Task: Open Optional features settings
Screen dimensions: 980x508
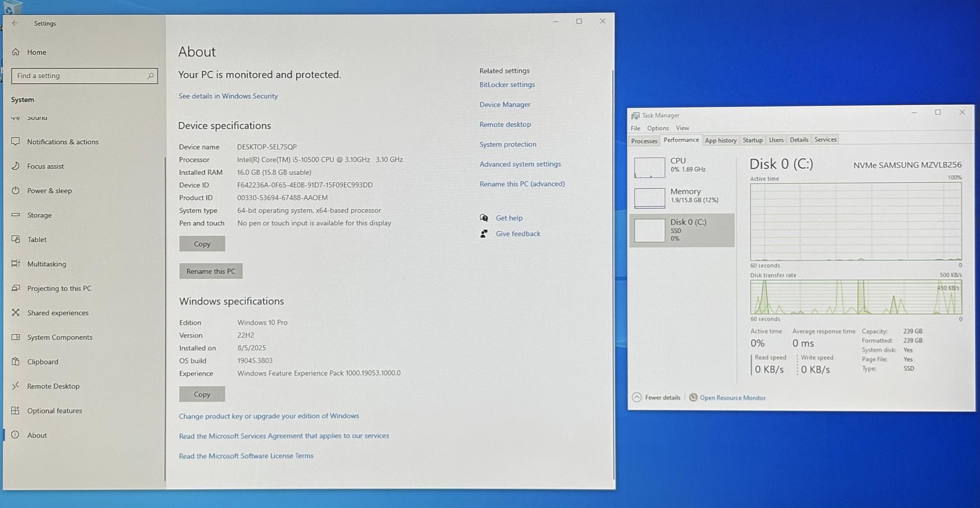Action: pyautogui.click(x=54, y=411)
